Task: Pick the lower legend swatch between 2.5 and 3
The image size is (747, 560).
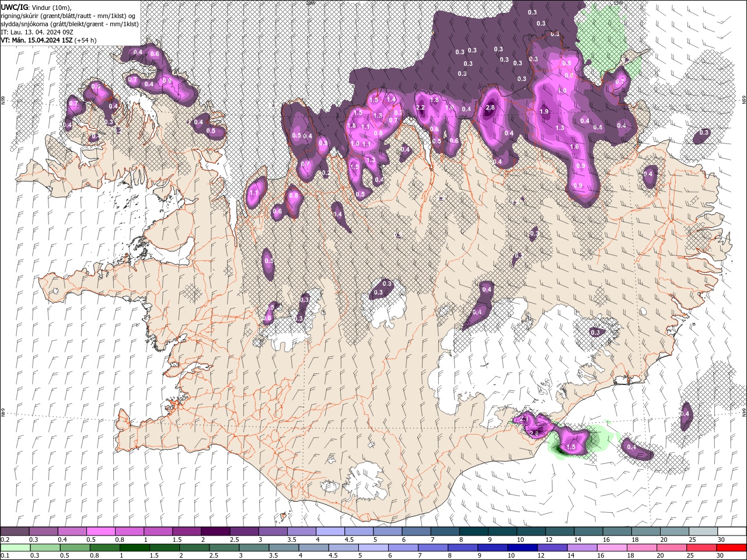Action: pos(225,547)
